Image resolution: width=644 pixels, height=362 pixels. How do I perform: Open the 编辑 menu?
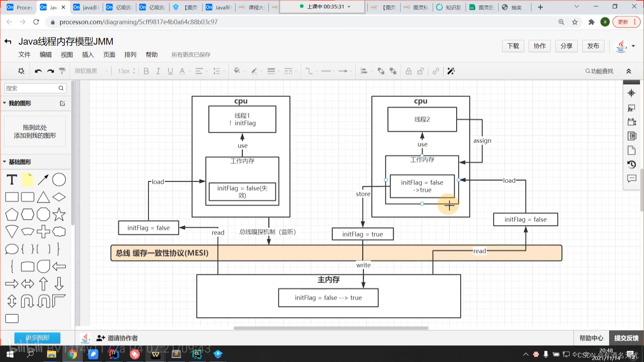(x=46, y=55)
